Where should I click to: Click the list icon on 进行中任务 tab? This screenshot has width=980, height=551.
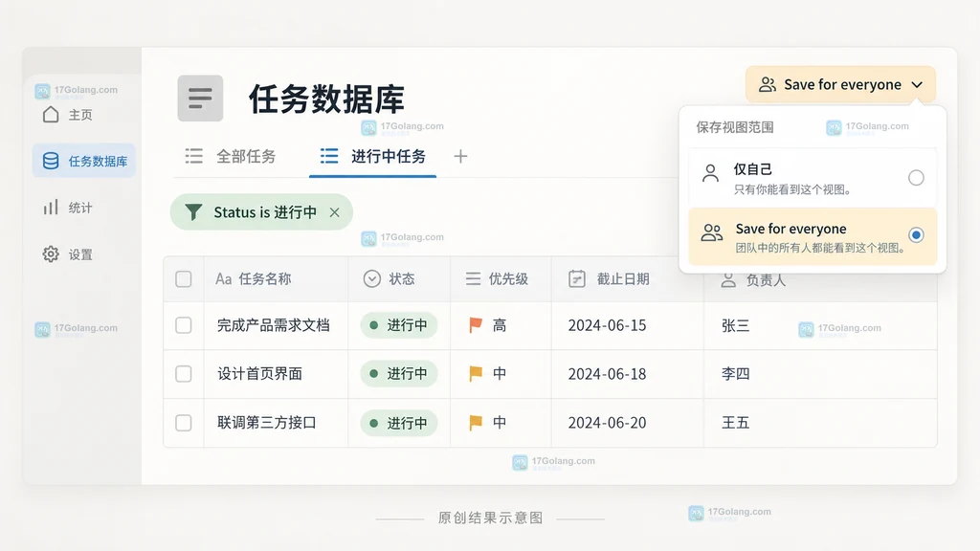pyautogui.click(x=329, y=156)
